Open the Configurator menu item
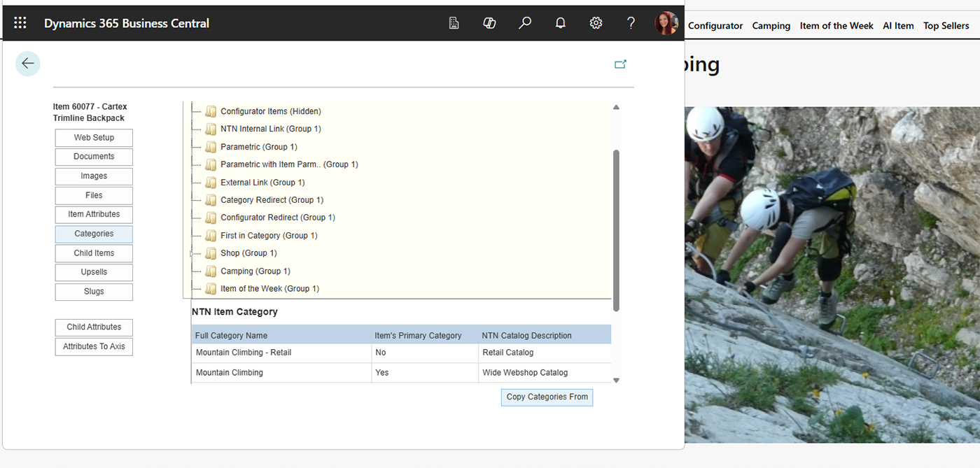The image size is (980, 468). tap(715, 26)
